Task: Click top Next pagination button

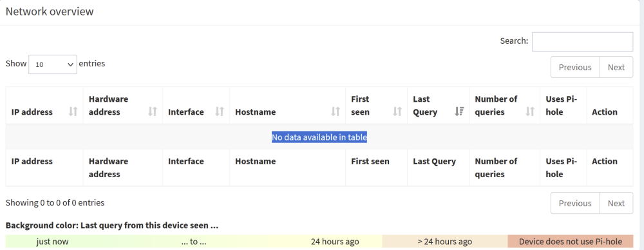Action: pyautogui.click(x=616, y=67)
